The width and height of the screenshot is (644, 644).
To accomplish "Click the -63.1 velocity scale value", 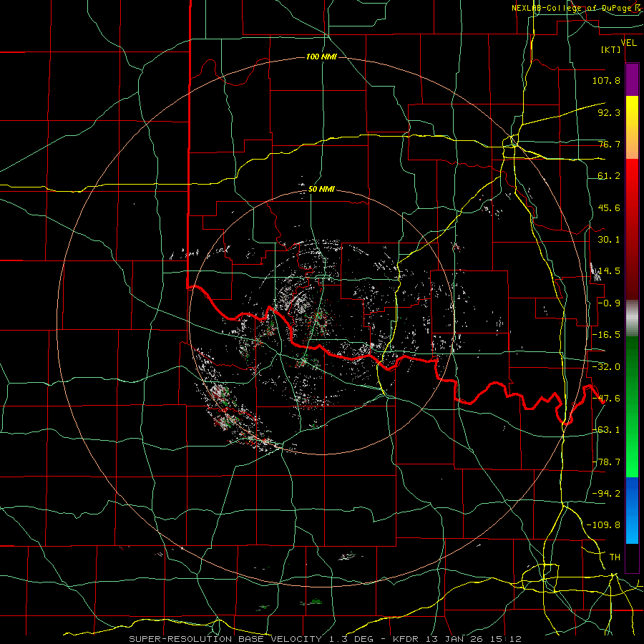I will pos(606,430).
